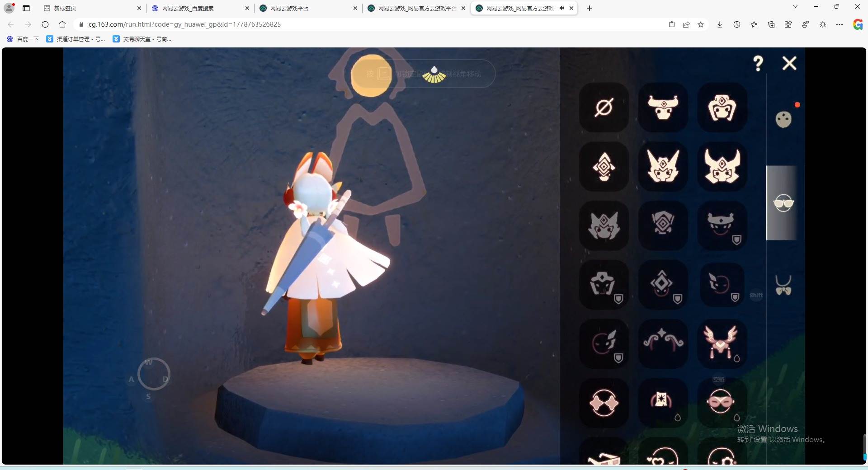Select the partially visible 3D glasses item

[x=604, y=452]
